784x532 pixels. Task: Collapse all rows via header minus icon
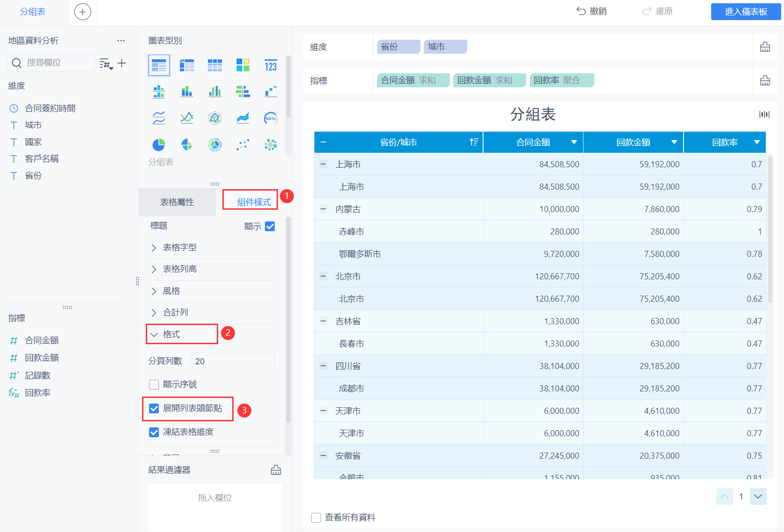click(x=323, y=142)
